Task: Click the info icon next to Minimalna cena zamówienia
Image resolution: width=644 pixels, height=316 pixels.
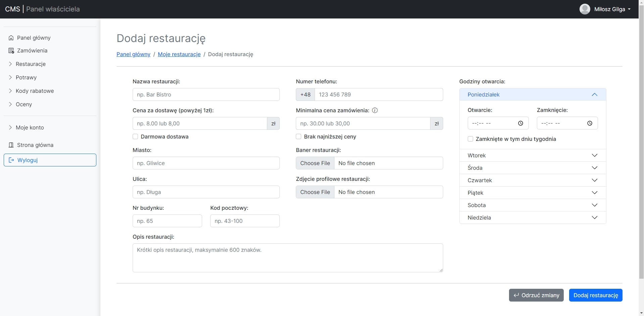Action: point(375,110)
